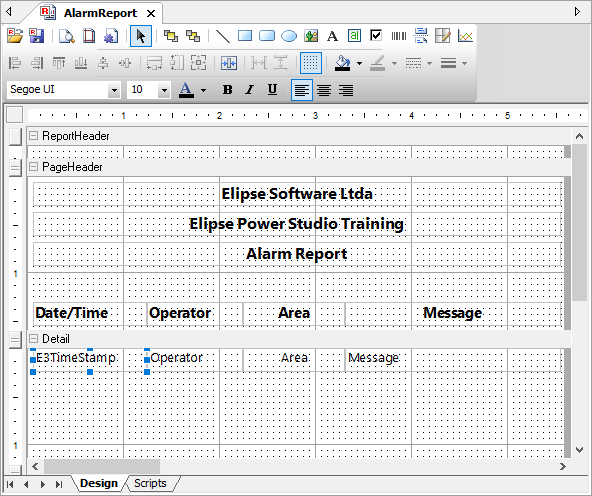Apply the fill color bucket
Viewport: 592px width, 496px height.
pos(343,63)
